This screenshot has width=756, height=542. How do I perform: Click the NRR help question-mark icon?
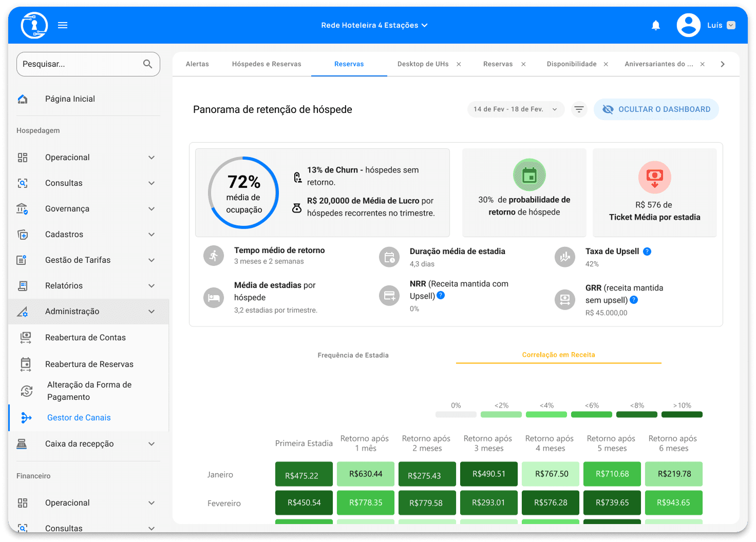441,296
